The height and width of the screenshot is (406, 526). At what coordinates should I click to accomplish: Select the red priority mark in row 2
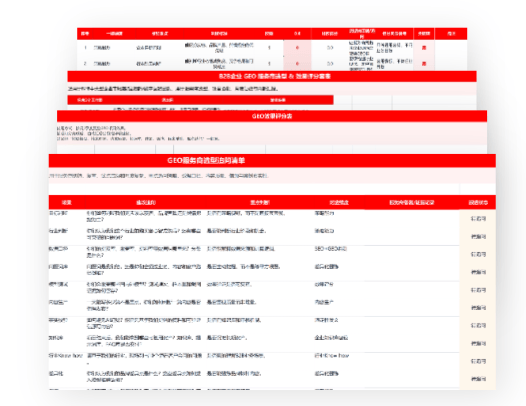[424, 63]
